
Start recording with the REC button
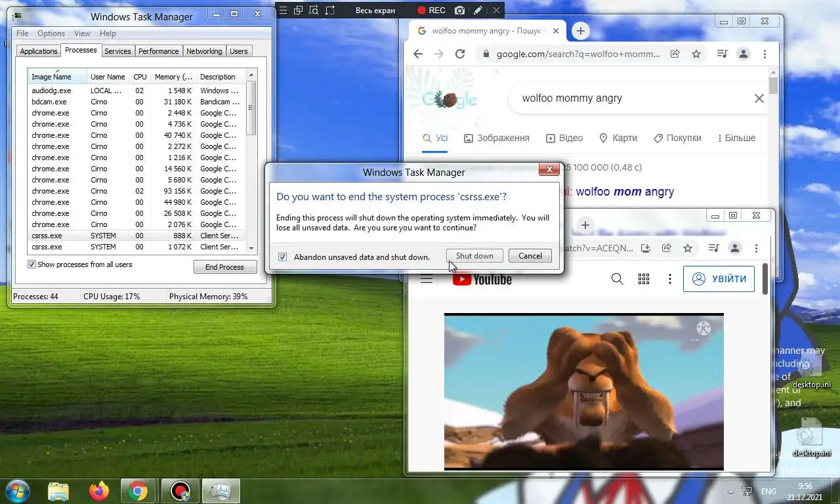(x=431, y=10)
